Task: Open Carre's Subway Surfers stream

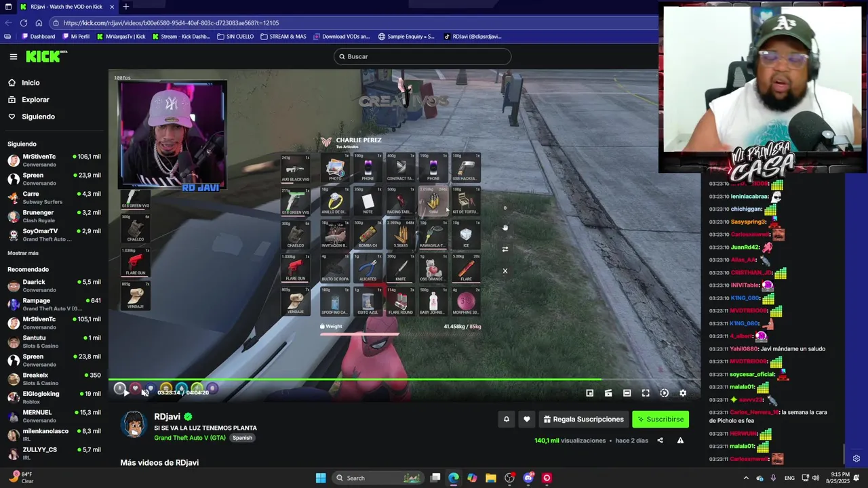Action: click(x=54, y=197)
